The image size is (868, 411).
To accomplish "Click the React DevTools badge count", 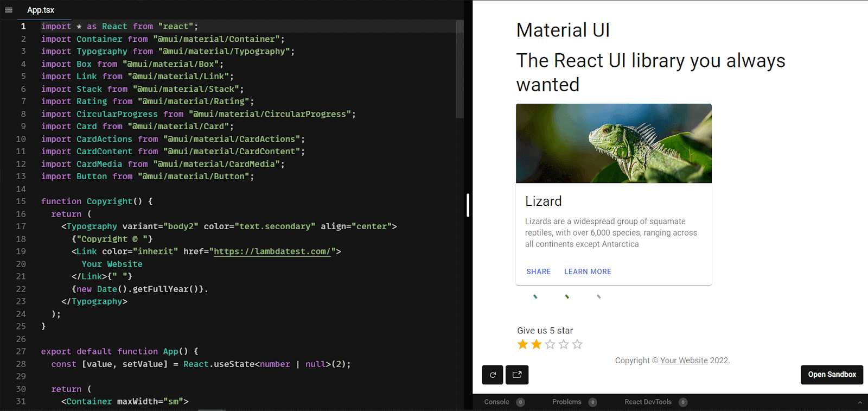I will [683, 402].
